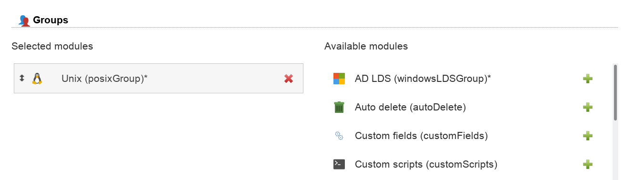Grab the sort handle on Unix module
Viewport: 644px width, 180px height.
click(21, 78)
